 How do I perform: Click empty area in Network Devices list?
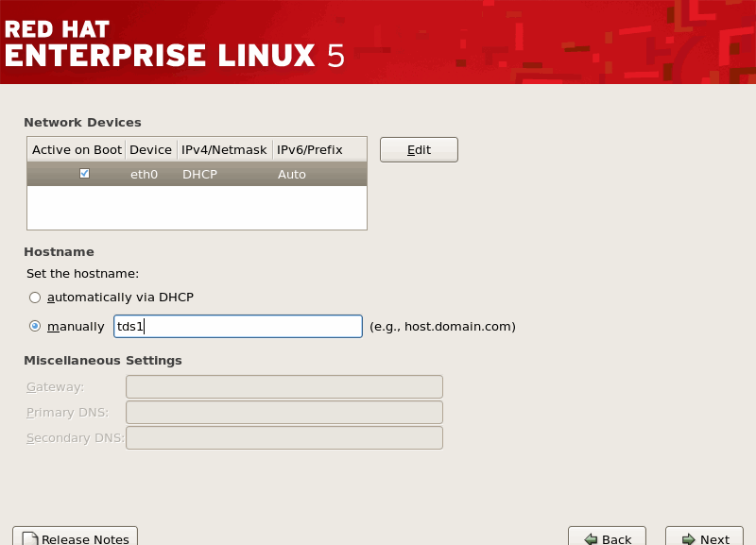[x=197, y=208]
